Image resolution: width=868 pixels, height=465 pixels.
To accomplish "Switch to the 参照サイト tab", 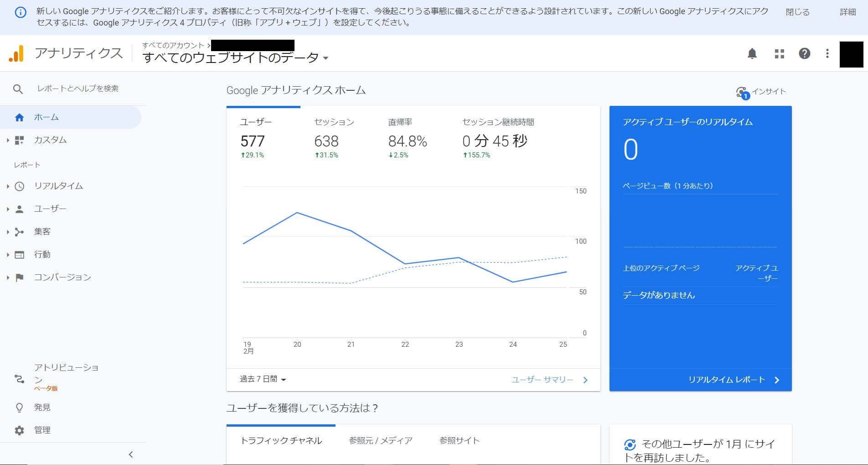I will tap(459, 440).
